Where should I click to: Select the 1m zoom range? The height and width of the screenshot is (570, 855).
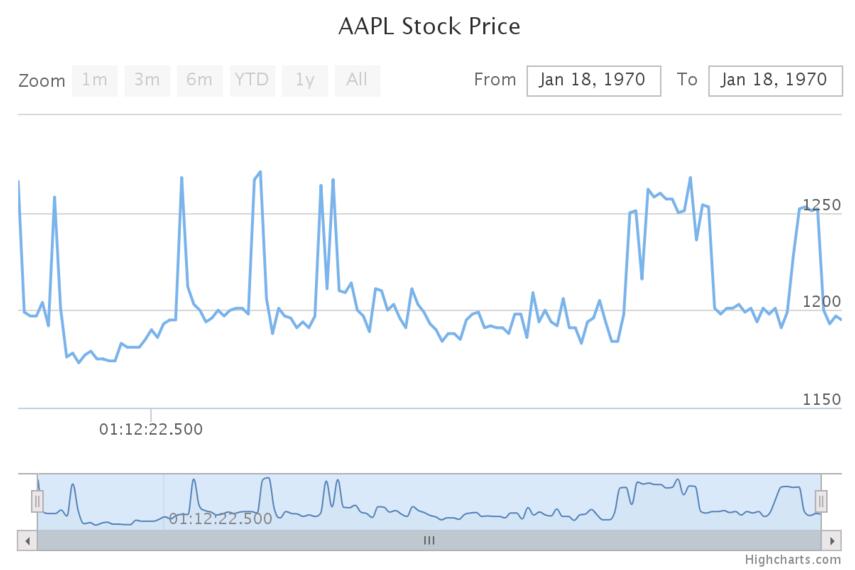pos(94,80)
